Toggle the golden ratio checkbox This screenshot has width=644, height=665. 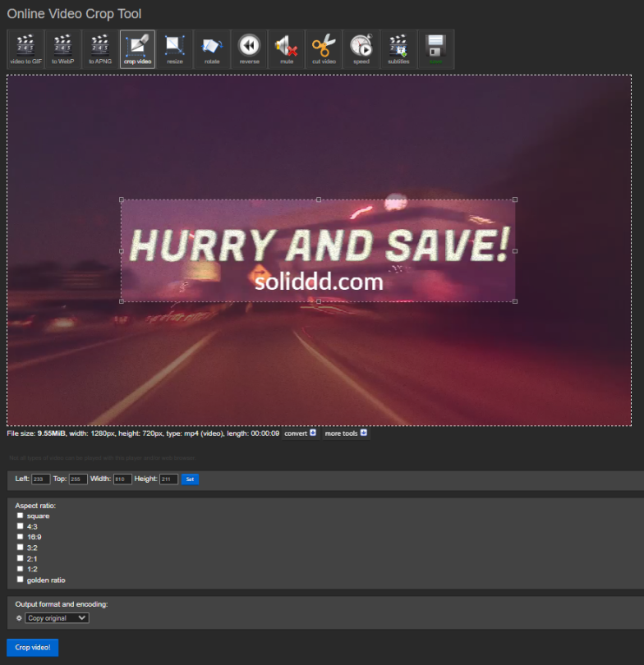pos(21,580)
